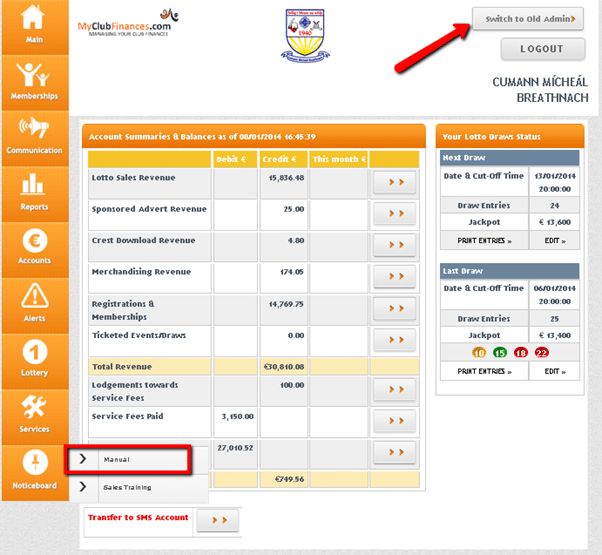
Task: Click Print Entries for Next Draw
Action: tap(483, 241)
